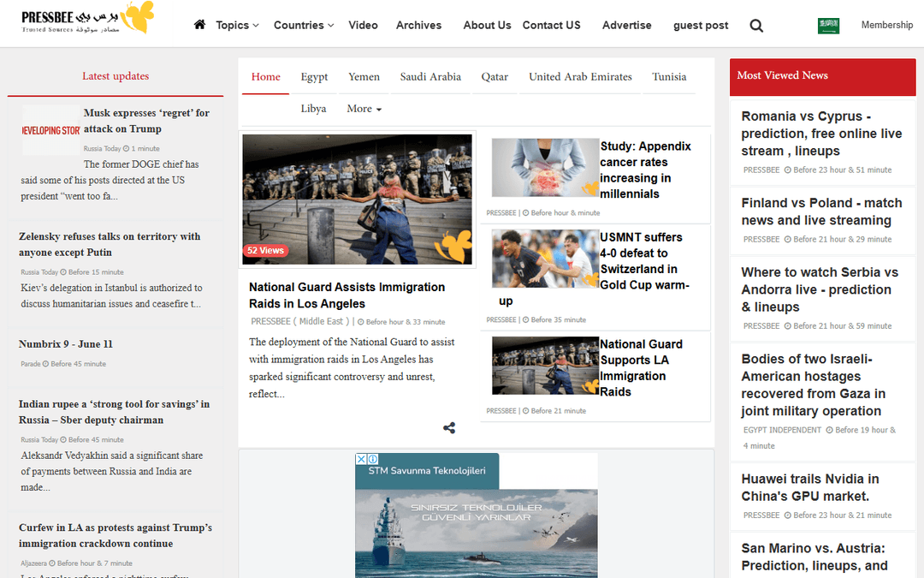Screen dimensions: 924x578
Task: Click the STM Savunma Teknolojileri ad banner
Action: [477, 515]
